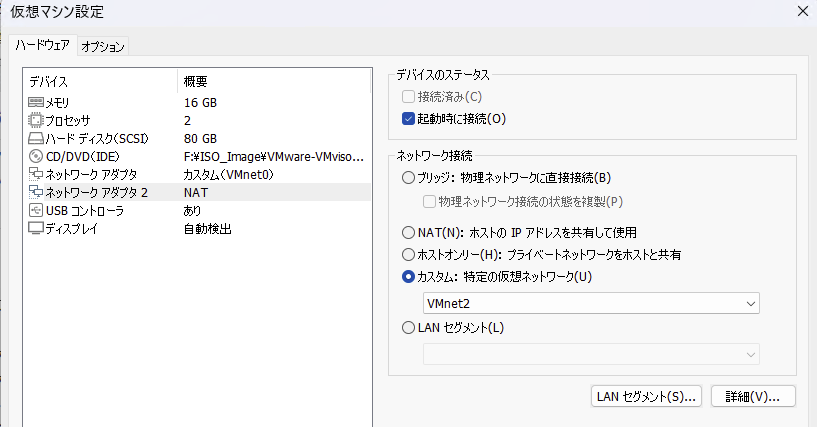Select LAN セグメント(L) radio button
This screenshot has width=817, height=427.
[x=408, y=328]
